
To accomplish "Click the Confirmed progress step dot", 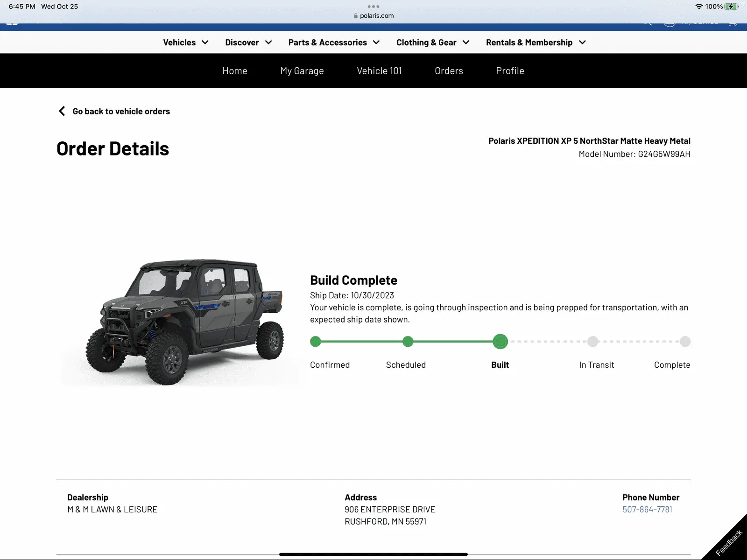I will [x=316, y=342].
